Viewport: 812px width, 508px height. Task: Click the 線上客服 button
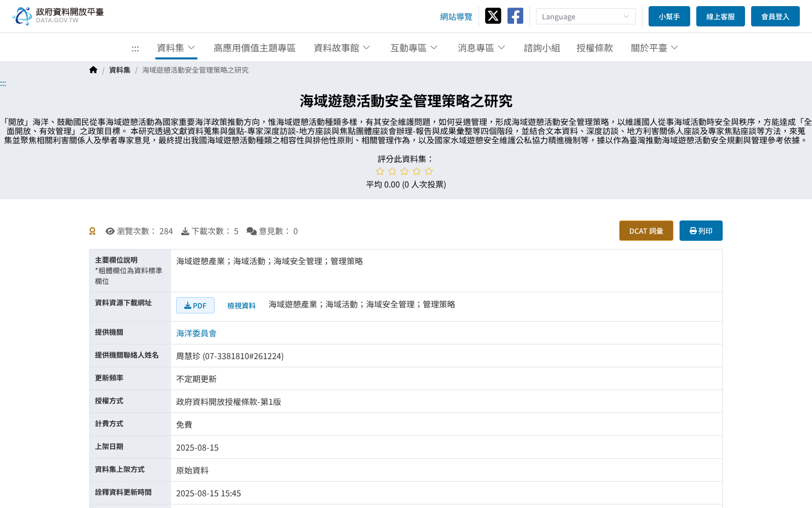click(x=721, y=16)
